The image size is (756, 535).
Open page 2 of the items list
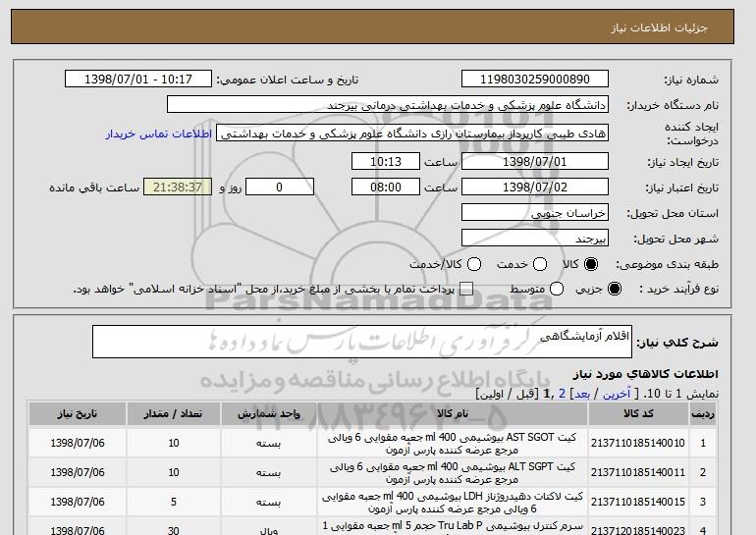coord(562,394)
